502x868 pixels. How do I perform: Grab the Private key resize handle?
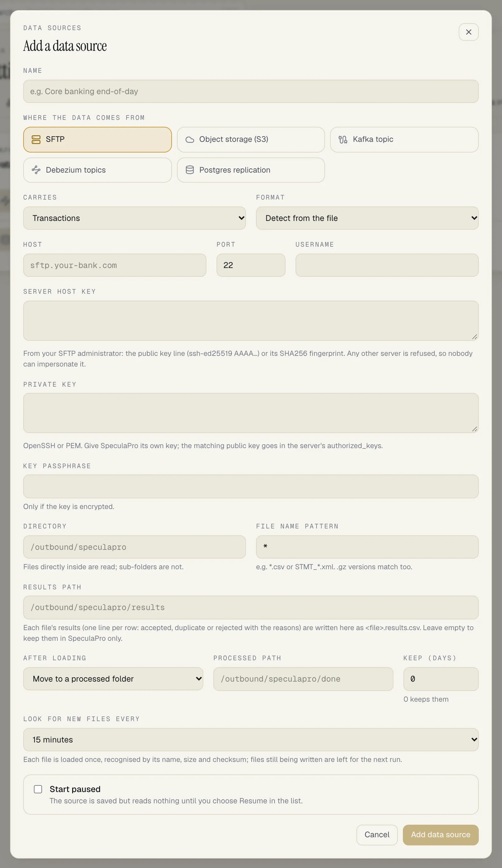coord(475,429)
